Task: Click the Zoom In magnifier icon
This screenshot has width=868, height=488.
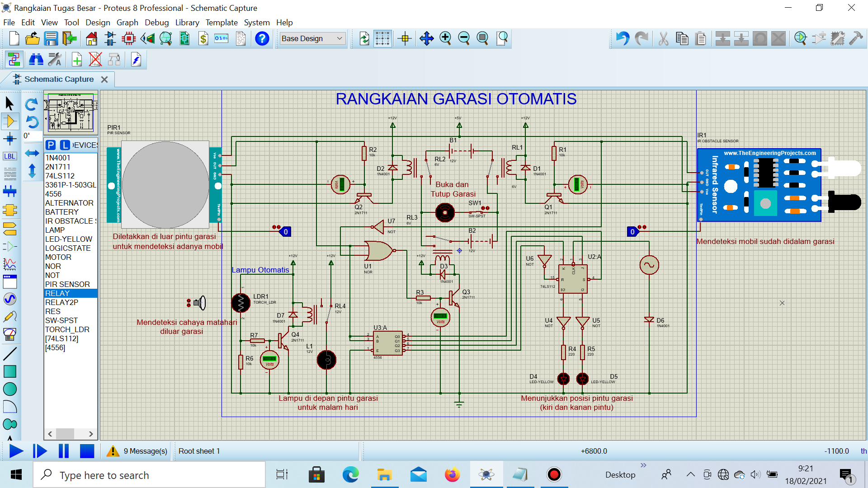Action: pos(445,38)
